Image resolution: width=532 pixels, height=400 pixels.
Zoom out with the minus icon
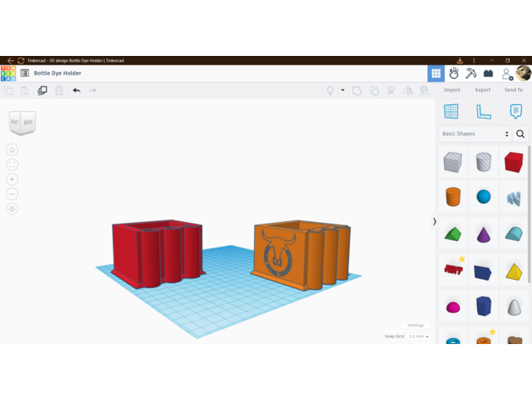pyautogui.click(x=12, y=194)
